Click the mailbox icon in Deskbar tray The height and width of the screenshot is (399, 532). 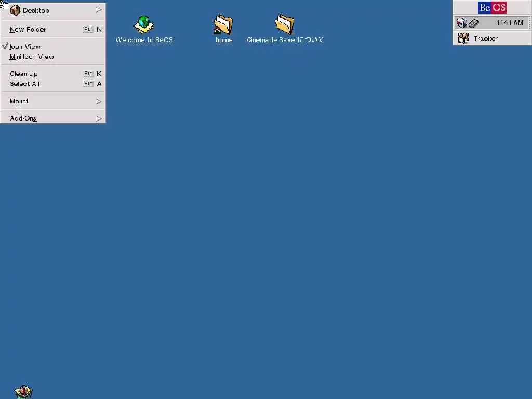click(461, 23)
